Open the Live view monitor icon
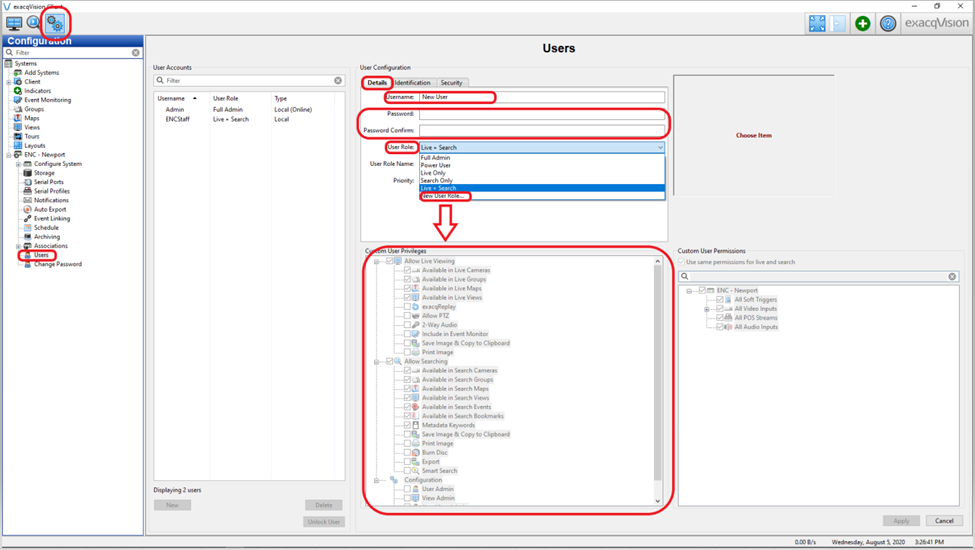Image resolution: width=975 pixels, height=550 pixels. pyautogui.click(x=14, y=23)
